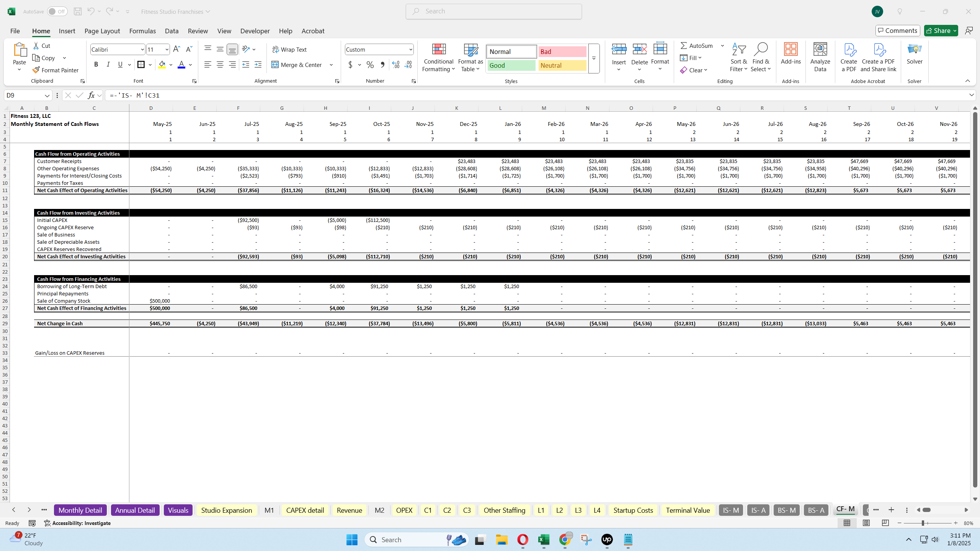Click Accessibility: Investigate in status bar
Viewport: 980px width, 551px height.
coord(78,523)
